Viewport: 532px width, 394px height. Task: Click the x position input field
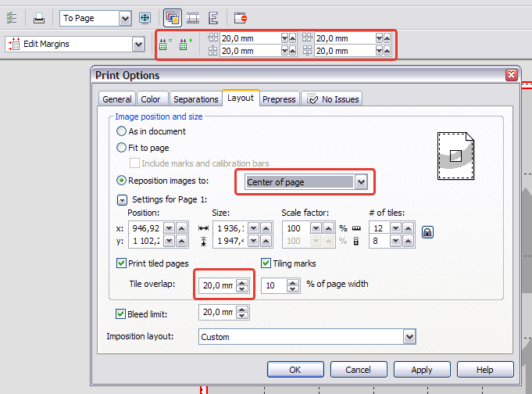(x=146, y=228)
